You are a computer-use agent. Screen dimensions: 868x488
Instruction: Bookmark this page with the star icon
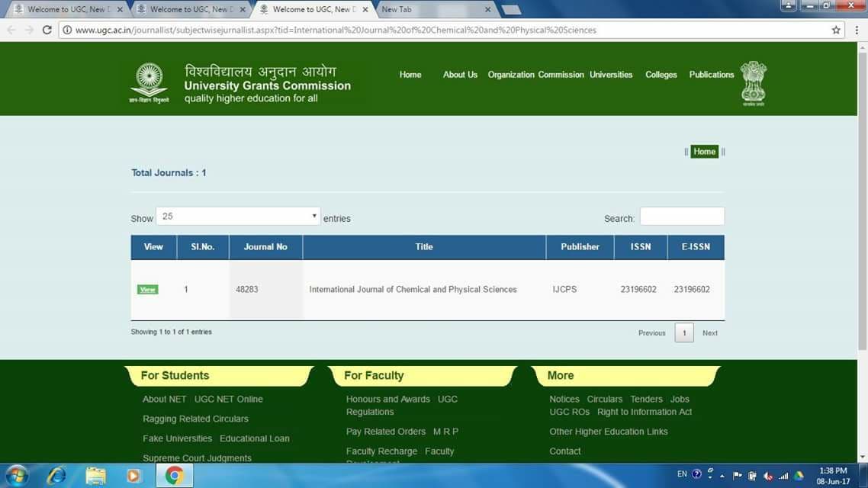pyautogui.click(x=836, y=30)
